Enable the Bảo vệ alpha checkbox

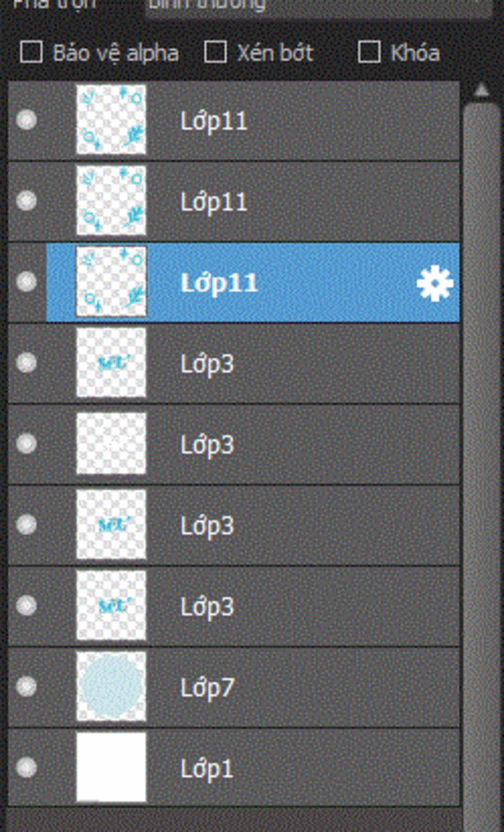[31, 52]
